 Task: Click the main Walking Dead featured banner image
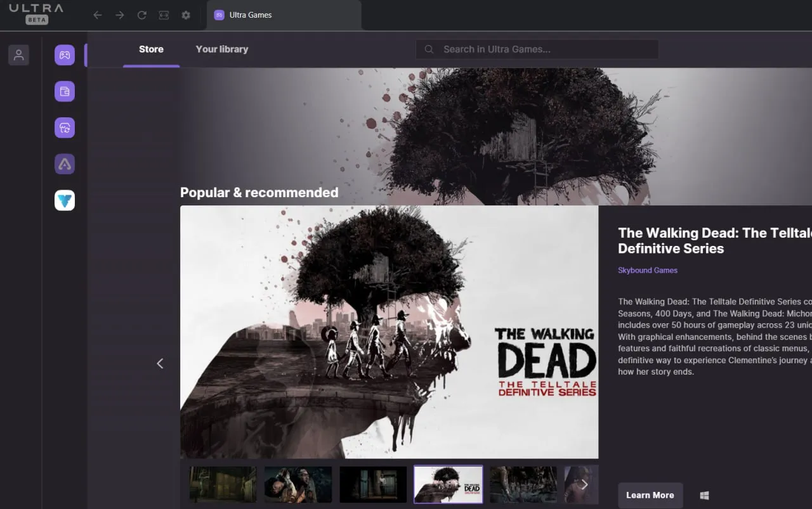click(389, 332)
